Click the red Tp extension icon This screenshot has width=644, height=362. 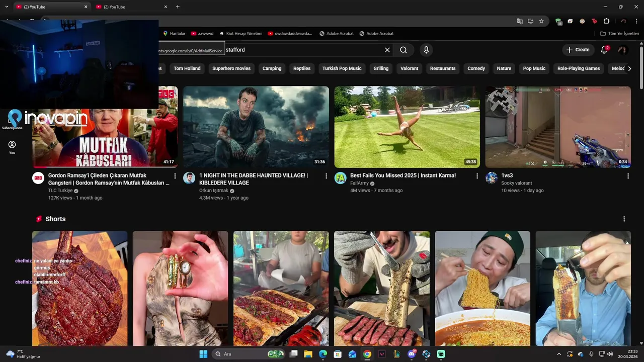click(594, 21)
